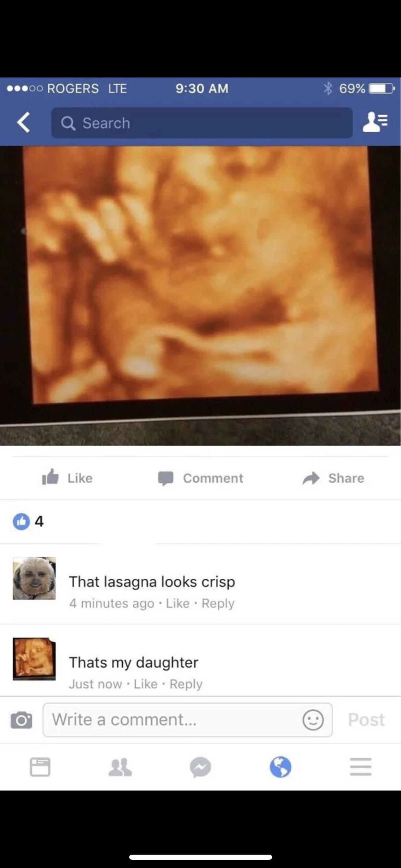Reply to the lasagna comment
The image size is (401, 868).
point(218,603)
